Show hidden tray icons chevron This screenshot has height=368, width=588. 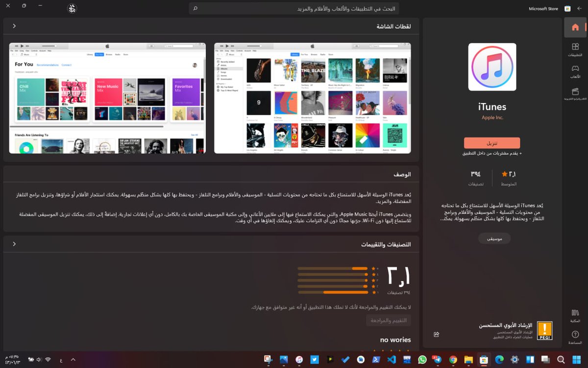tap(73, 360)
